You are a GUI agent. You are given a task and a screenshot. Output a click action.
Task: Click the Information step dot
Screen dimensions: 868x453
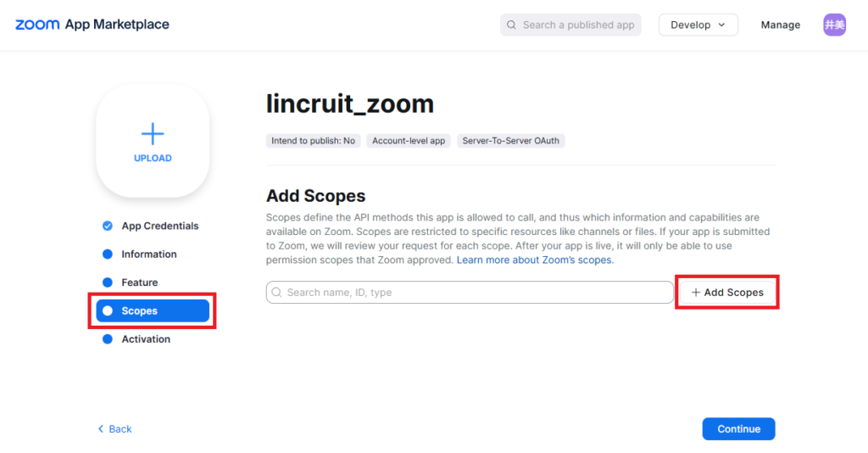click(x=108, y=254)
